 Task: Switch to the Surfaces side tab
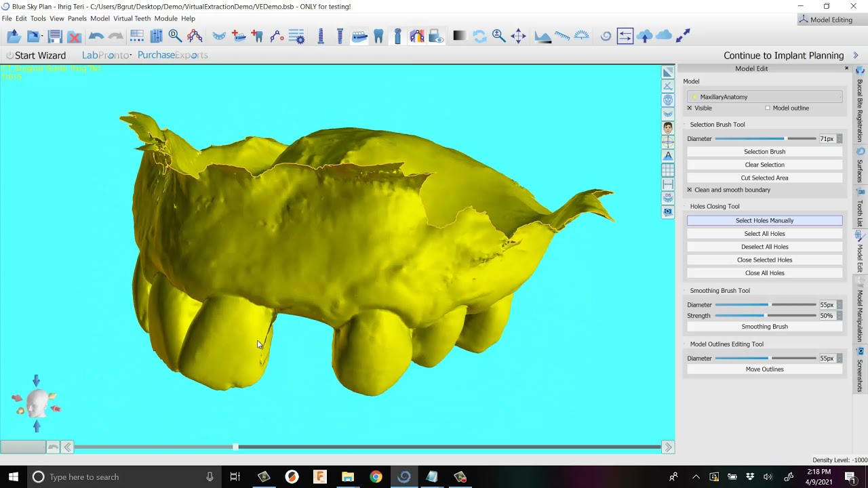click(x=860, y=166)
